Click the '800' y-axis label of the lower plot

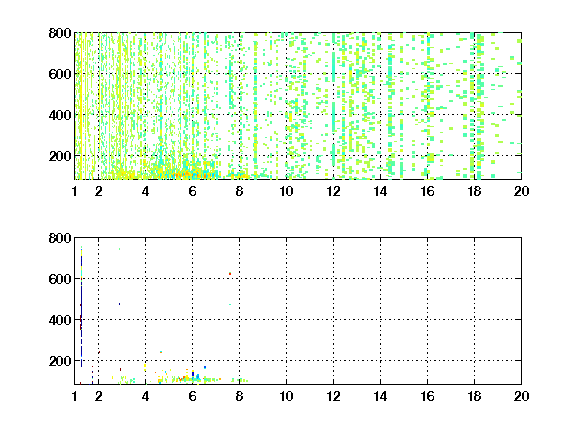60,238
